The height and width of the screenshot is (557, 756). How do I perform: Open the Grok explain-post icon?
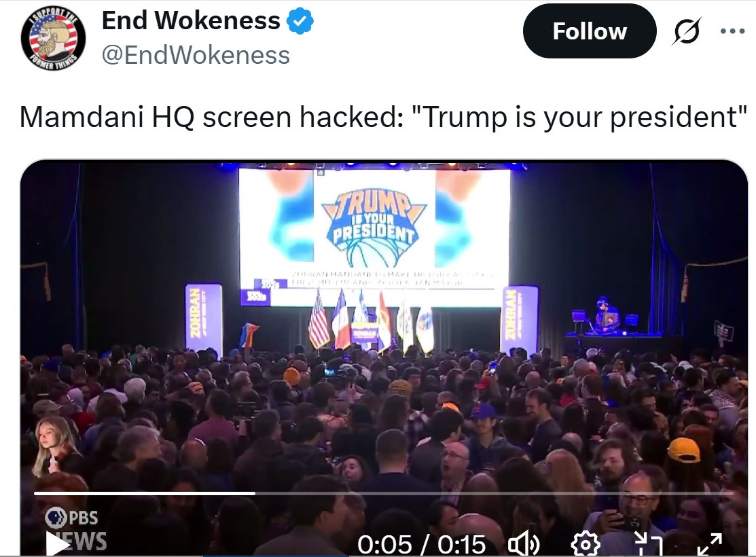coord(687,31)
